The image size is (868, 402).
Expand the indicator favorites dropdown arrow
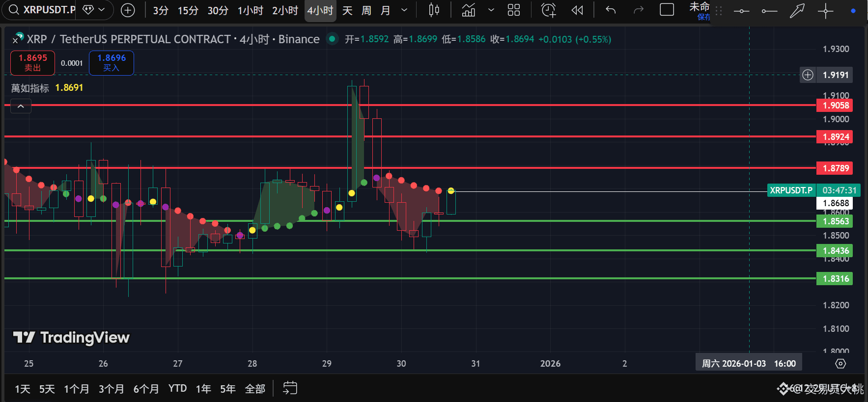click(491, 10)
